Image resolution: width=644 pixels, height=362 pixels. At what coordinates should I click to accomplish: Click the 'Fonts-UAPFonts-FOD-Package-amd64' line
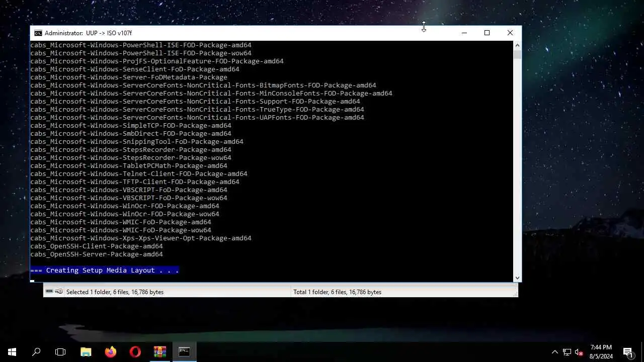tap(197, 118)
